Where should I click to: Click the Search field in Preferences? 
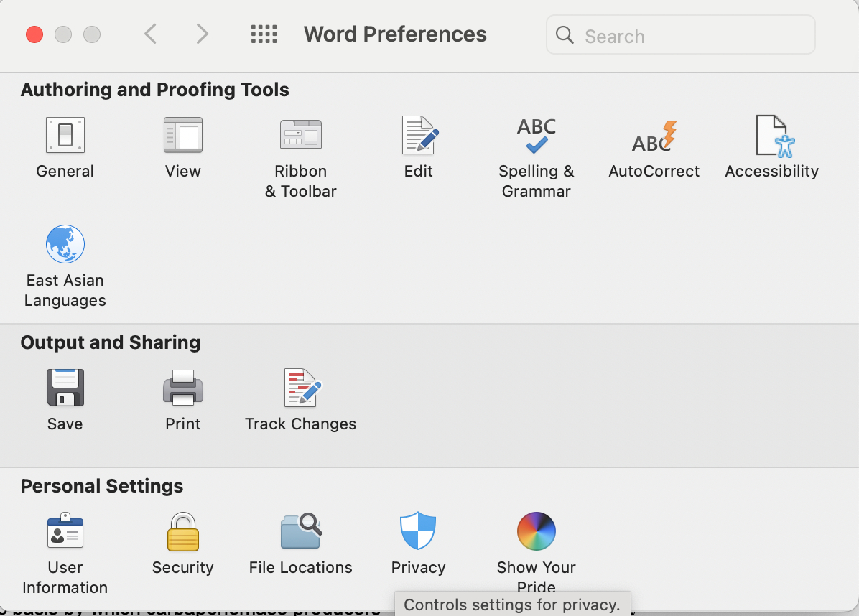click(x=689, y=35)
